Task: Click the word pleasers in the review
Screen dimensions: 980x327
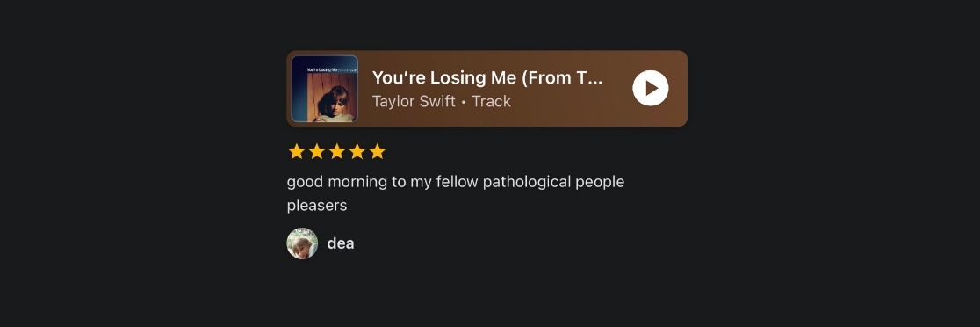Action: (x=317, y=205)
